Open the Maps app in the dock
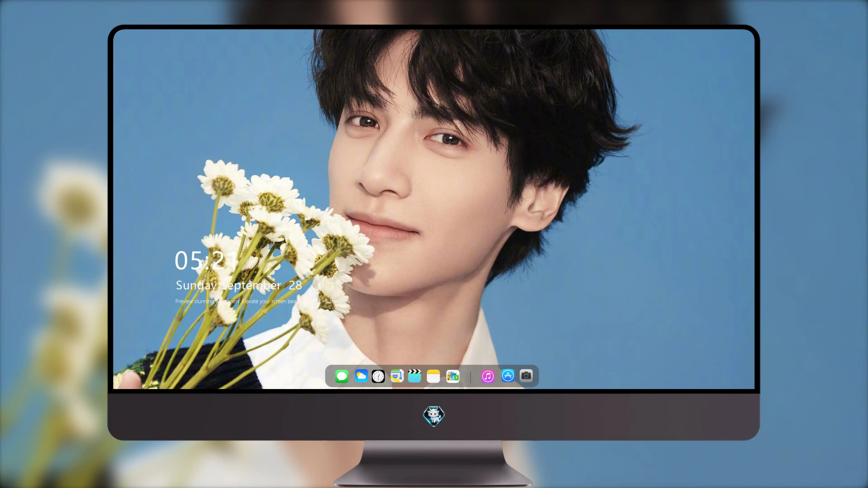 point(397,376)
